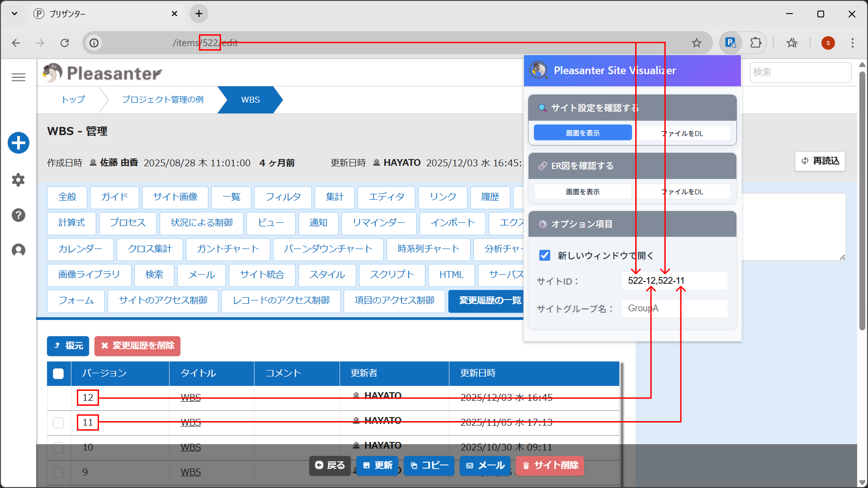Expand the browser tab search dropdown
868x488 pixels.
pos(14,14)
